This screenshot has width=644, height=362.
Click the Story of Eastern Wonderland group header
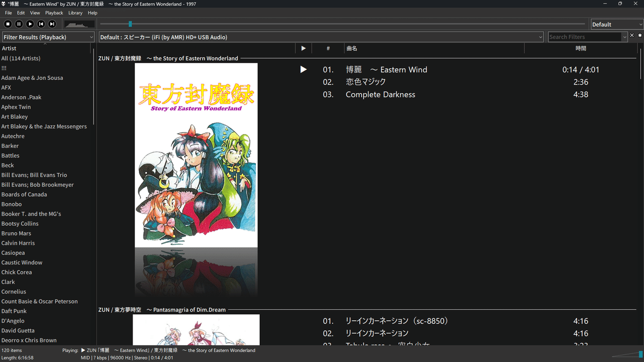[168, 58]
